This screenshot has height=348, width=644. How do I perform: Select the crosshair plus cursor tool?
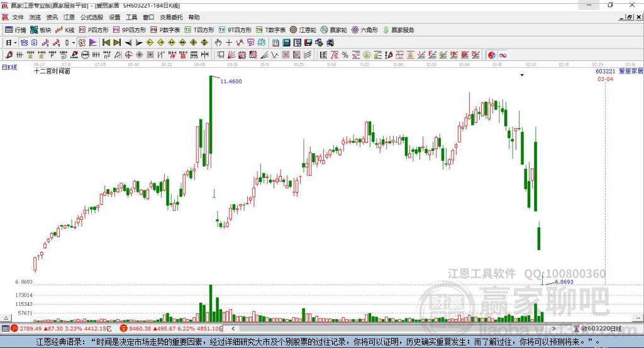pos(229,43)
